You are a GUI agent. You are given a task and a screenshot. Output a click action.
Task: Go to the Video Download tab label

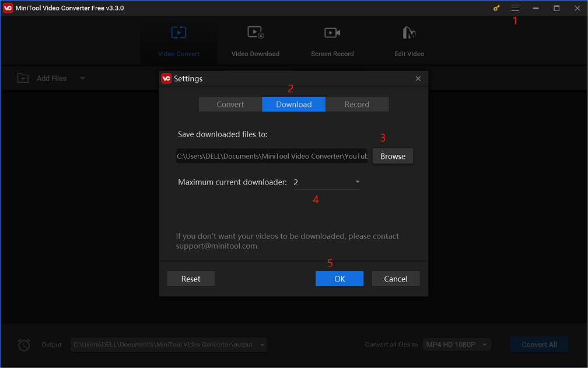point(256,54)
